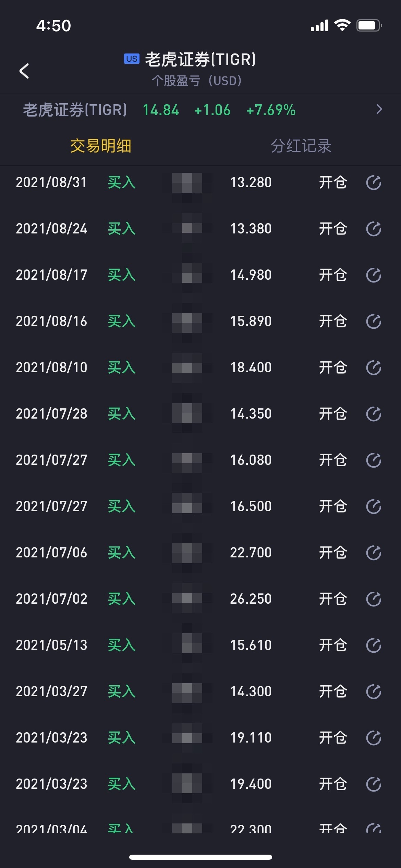
Task: Tap share icon for 2021/07/28 trade
Action: [x=374, y=414]
